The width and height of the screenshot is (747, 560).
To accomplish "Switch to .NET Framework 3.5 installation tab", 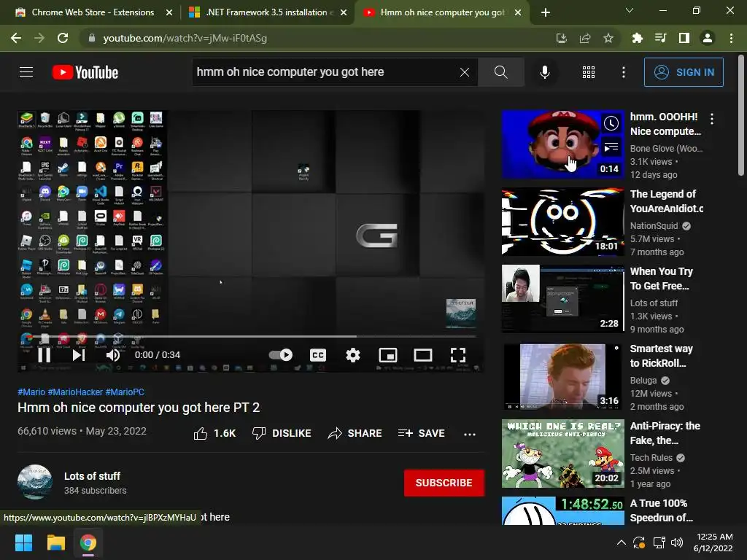I will click(266, 12).
